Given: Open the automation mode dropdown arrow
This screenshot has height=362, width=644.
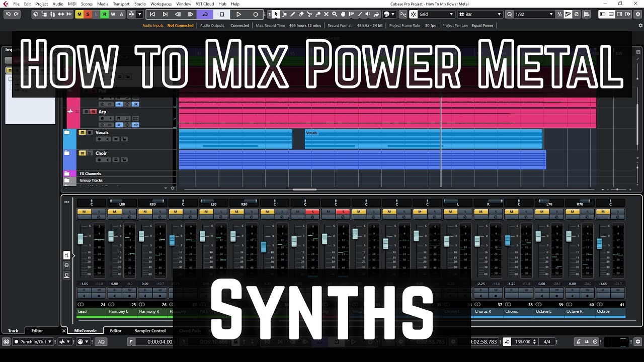Looking at the screenshot, I should click(x=140, y=14).
